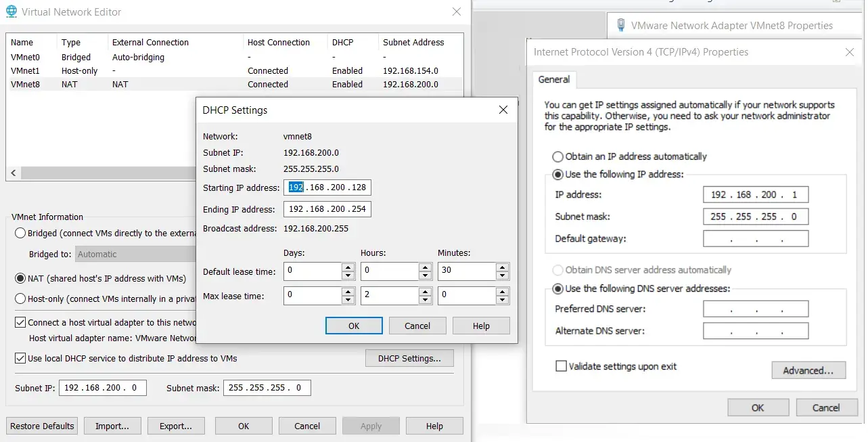Open the Bridged to Automatic dropdown
The height and width of the screenshot is (442, 868).
135,255
